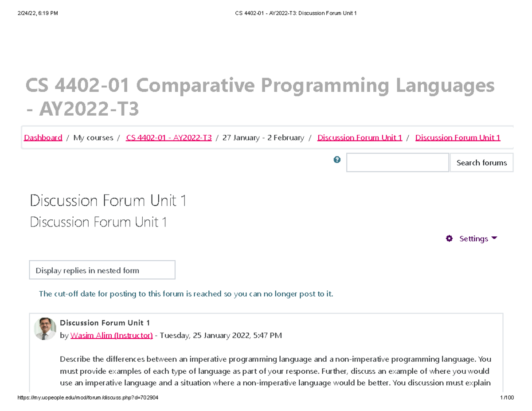532x411 pixels.
Task: Click the 'Search forums' button
Action: (x=481, y=162)
